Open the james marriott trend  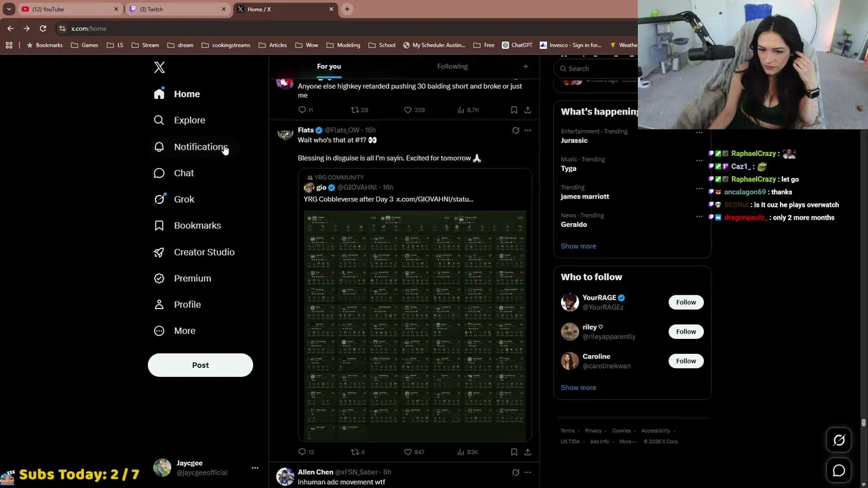click(x=585, y=197)
